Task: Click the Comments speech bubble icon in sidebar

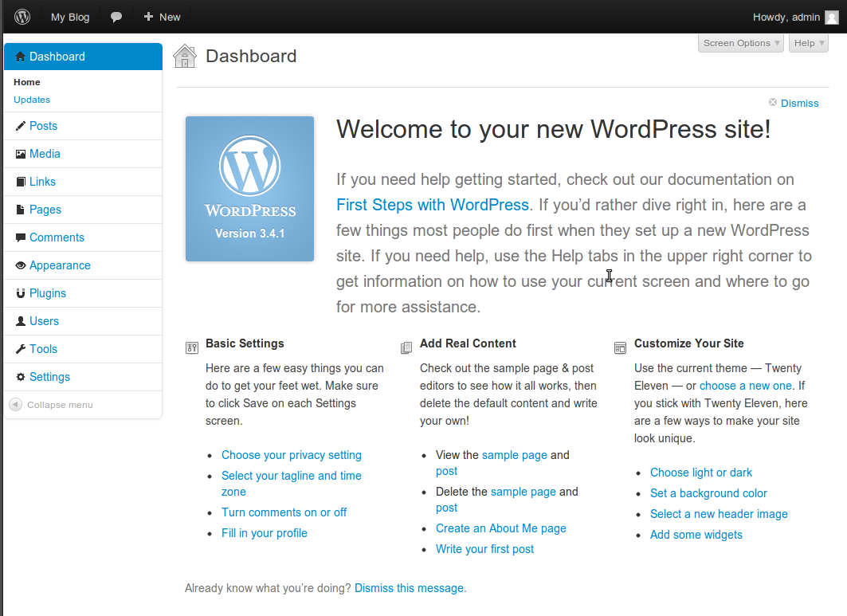Action: tap(21, 237)
